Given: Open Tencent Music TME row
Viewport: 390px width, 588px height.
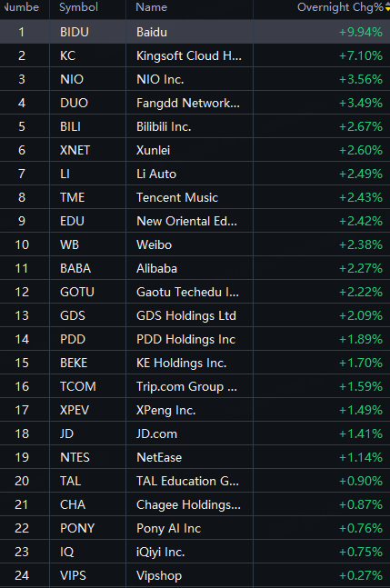Looking at the screenshot, I should (x=195, y=197).
